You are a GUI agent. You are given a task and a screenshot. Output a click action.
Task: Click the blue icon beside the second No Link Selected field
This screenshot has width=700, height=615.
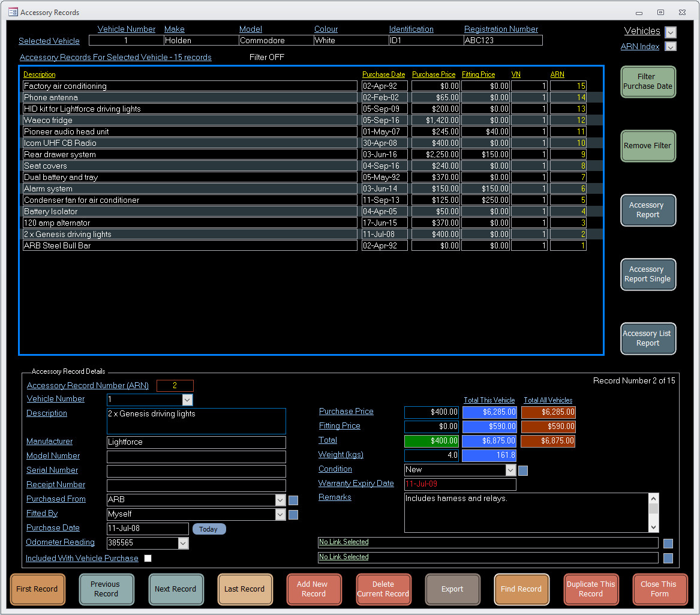coord(668,557)
